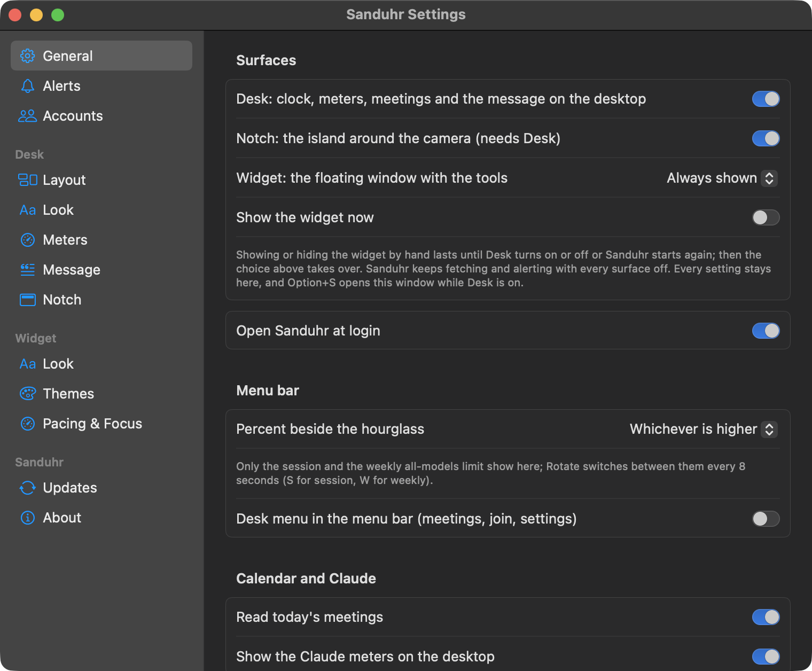The image size is (812, 671).
Task: Click the 'Sanduhr Settings' window title
Action: coord(406,14)
